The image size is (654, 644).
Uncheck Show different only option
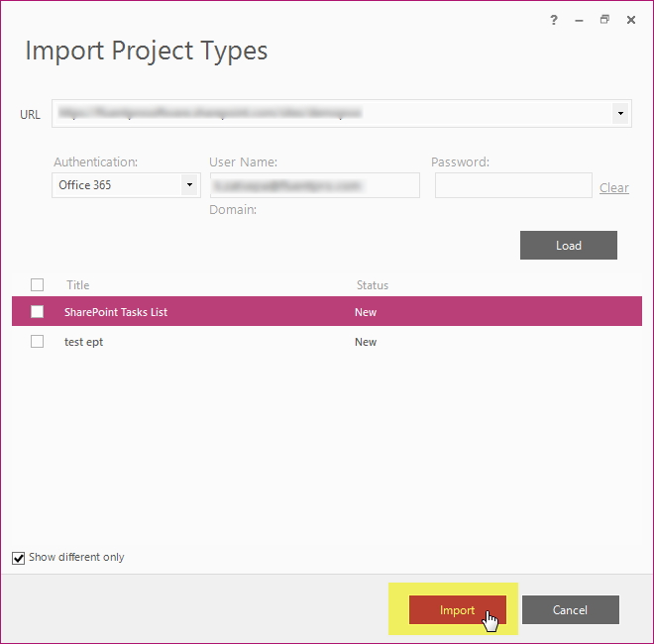point(18,558)
